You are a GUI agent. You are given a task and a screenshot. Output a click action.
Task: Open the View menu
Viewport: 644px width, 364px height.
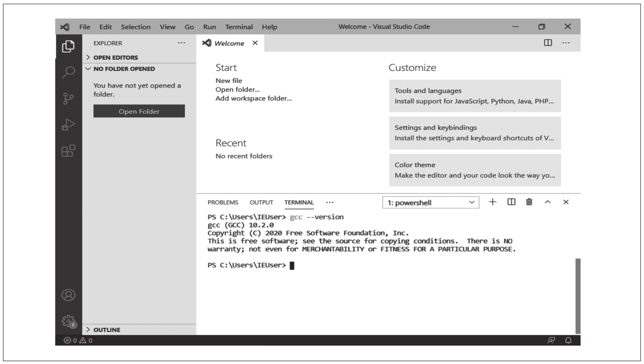point(167,27)
